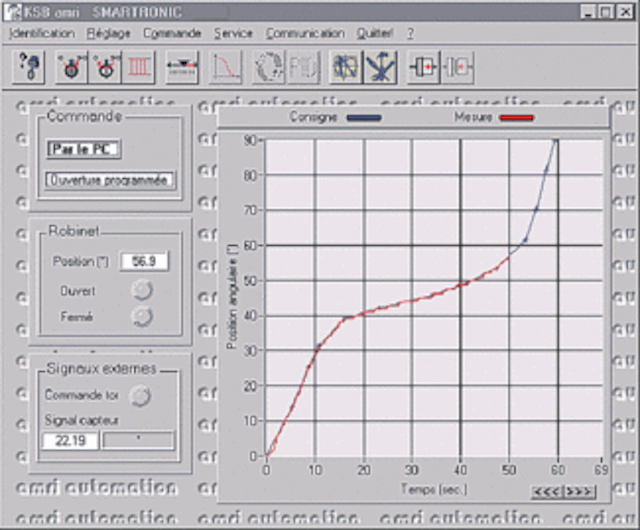The width and height of the screenshot is (640, 530).
Task: Click the Temps (sec.) axis label
Action: [434, 489]
